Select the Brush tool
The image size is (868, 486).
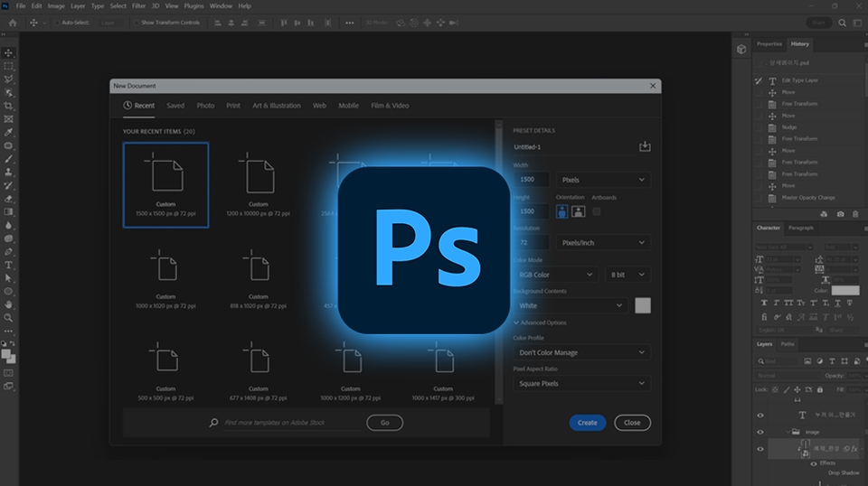tap(8, 159)
